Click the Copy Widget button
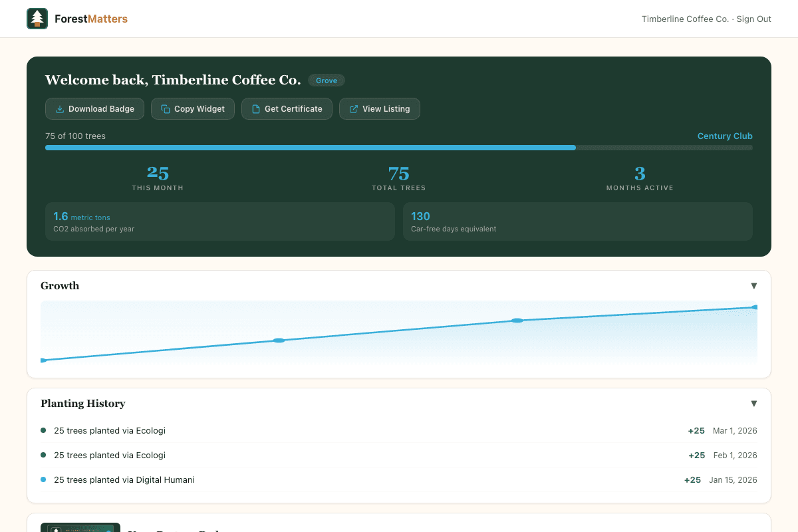The height and width of the screenshot is (532, 798). click(x=192, y=108)
